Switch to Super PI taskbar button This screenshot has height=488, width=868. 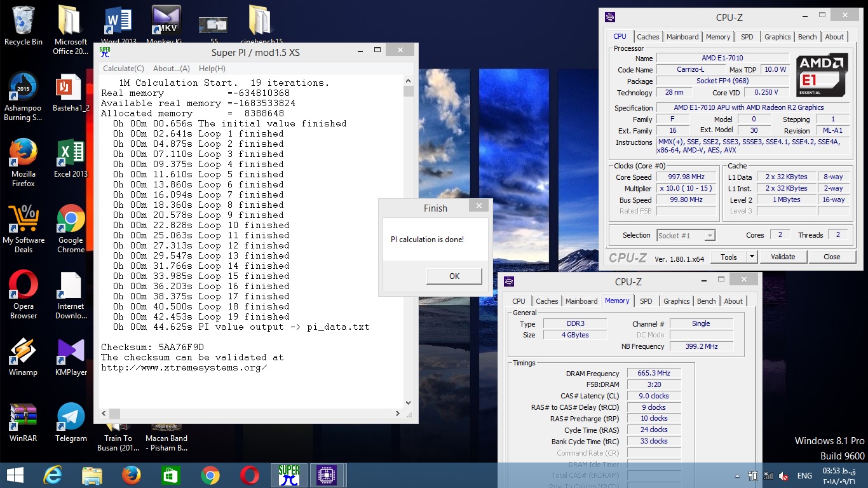coord(288,475)
